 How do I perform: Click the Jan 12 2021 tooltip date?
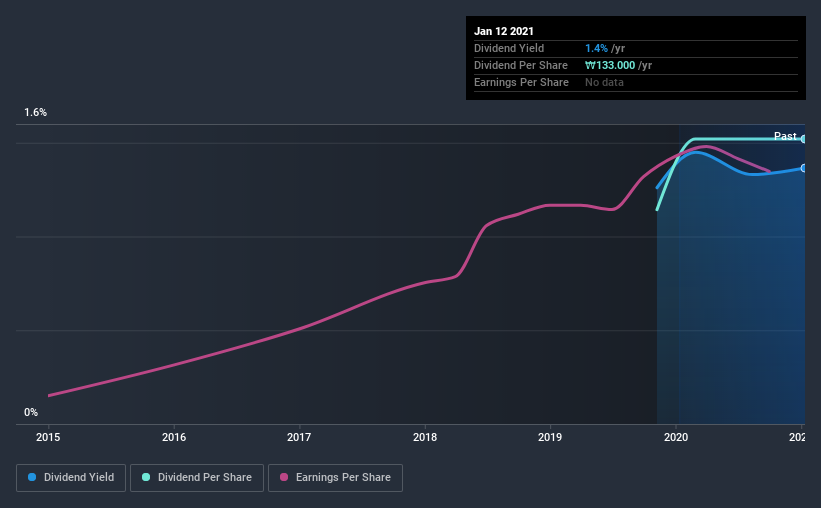tap(505, 31)
